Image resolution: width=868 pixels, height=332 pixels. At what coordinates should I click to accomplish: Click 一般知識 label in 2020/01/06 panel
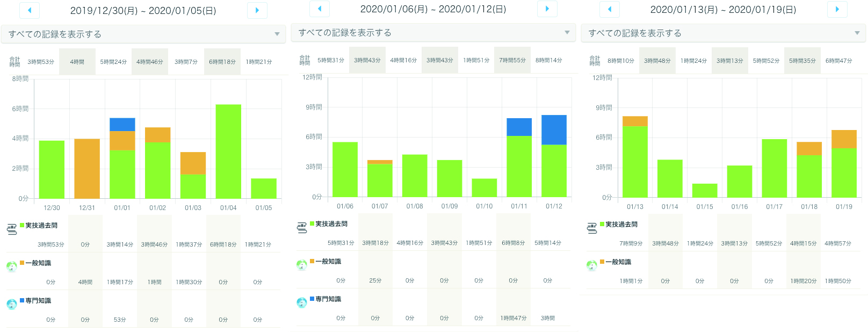[x=328, y=262]
